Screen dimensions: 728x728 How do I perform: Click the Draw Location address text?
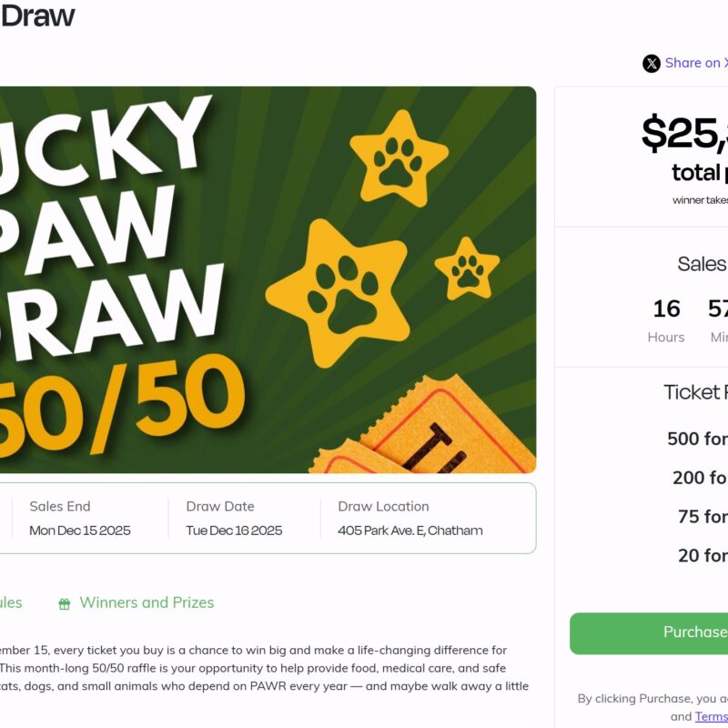point(410,531)
